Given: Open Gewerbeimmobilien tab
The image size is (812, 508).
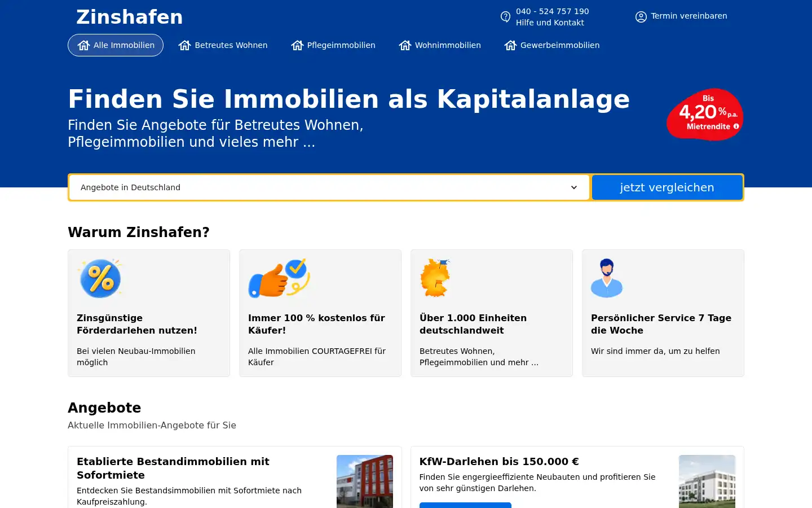Looking at the screenshot, I should point(552,45).
